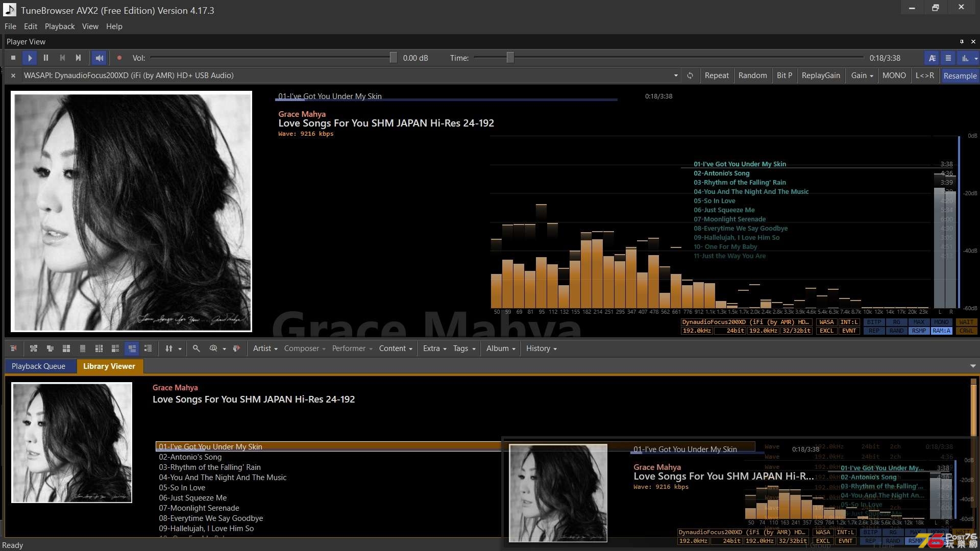Click the advanced search cloud icon
Viewport: 980px width, 551px height.
tap(213, 348)
